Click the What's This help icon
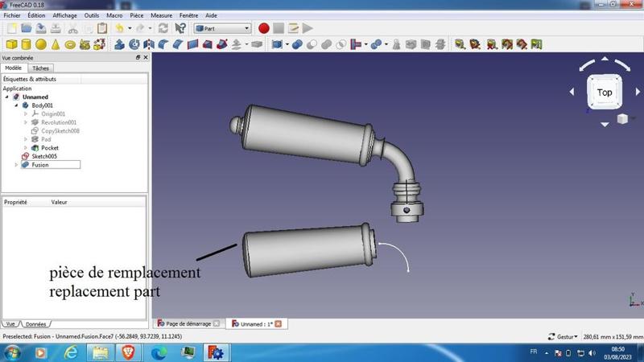644x362 pixels. [180, 28]
